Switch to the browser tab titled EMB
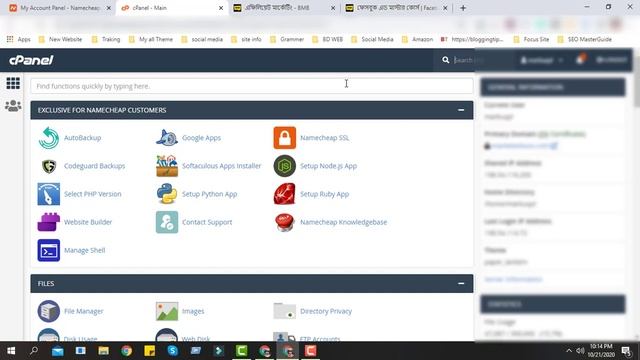 pos(284,8)
